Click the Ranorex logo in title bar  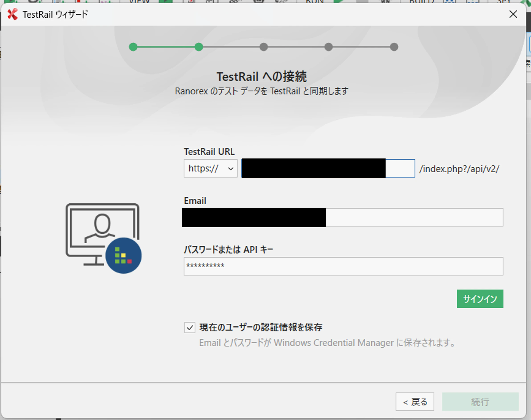point(12,14)
